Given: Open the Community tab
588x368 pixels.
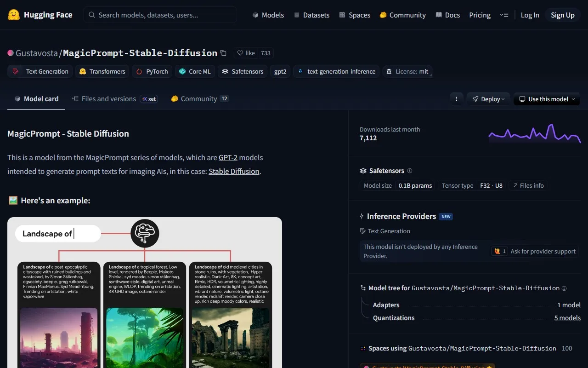Looking at the screenshot, I should pos(198,99).
